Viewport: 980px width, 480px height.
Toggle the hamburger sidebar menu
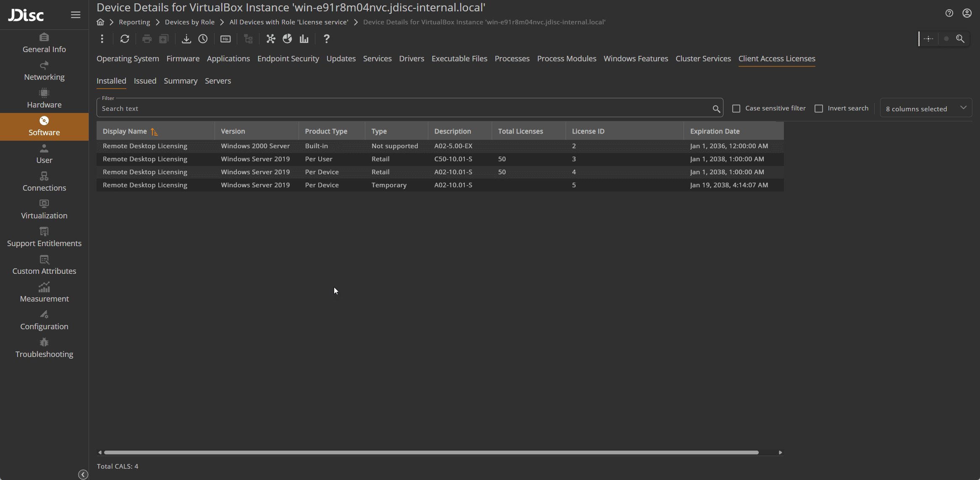coord(76,15)
